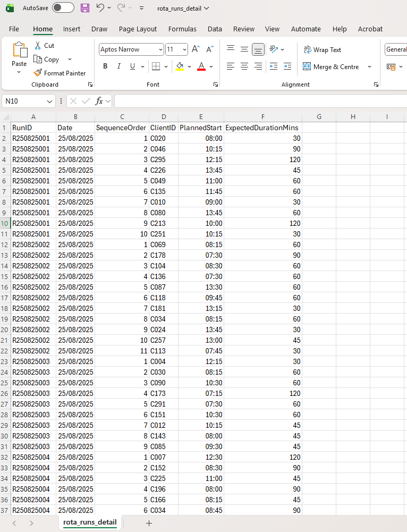Toggle bottom align button

[x=258, y=49]
